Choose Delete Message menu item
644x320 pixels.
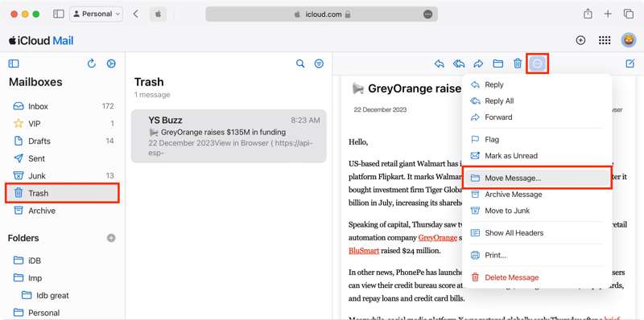(x=537, y=277)
